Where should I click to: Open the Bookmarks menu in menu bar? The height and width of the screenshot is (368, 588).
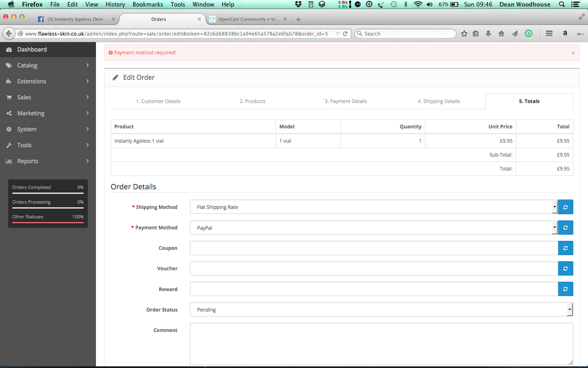click(148, 4)
